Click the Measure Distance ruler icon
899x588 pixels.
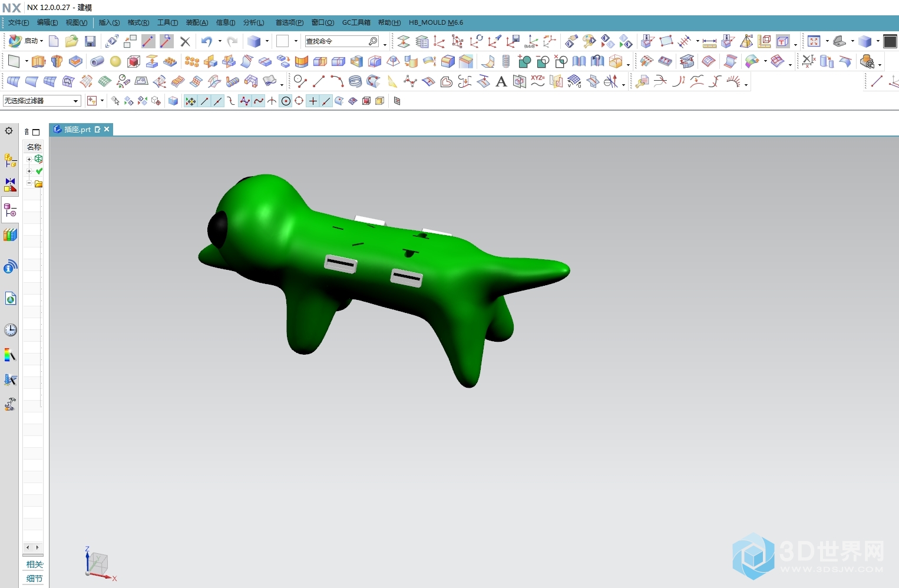(709, 42)
